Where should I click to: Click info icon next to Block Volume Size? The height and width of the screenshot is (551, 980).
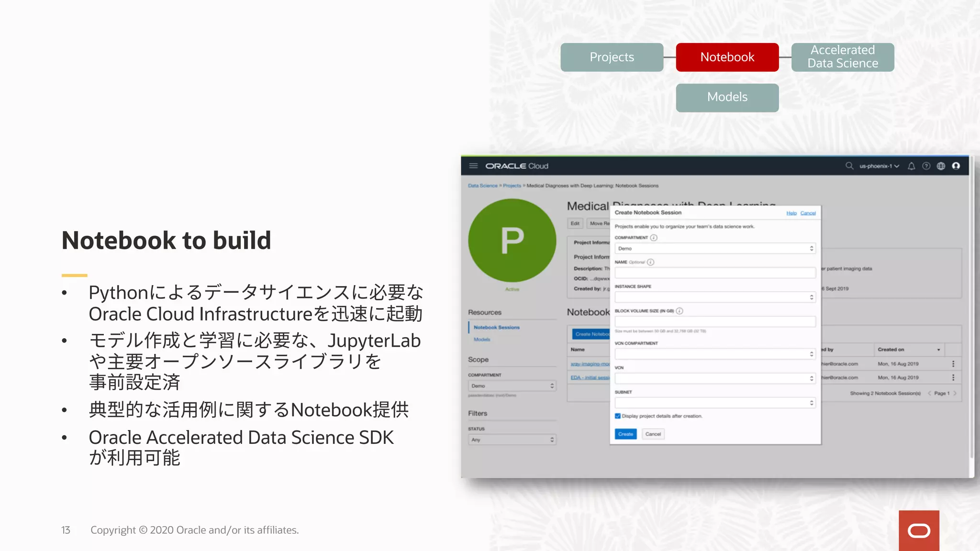(679, 311)
